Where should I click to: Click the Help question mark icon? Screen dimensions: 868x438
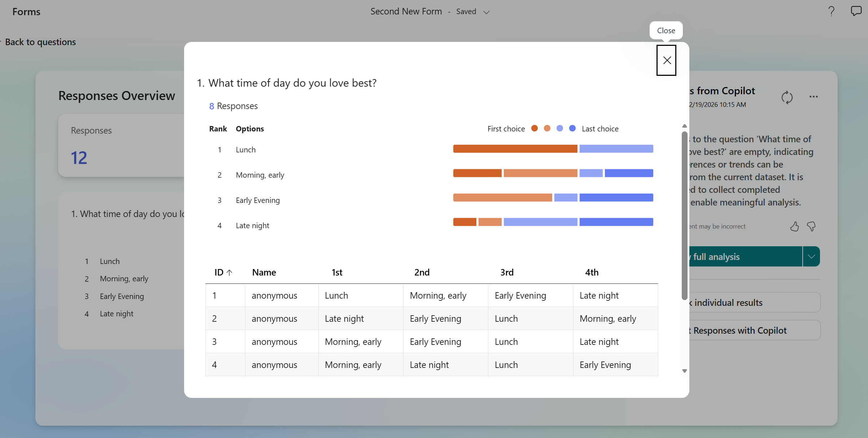click(x=831, y=12)
